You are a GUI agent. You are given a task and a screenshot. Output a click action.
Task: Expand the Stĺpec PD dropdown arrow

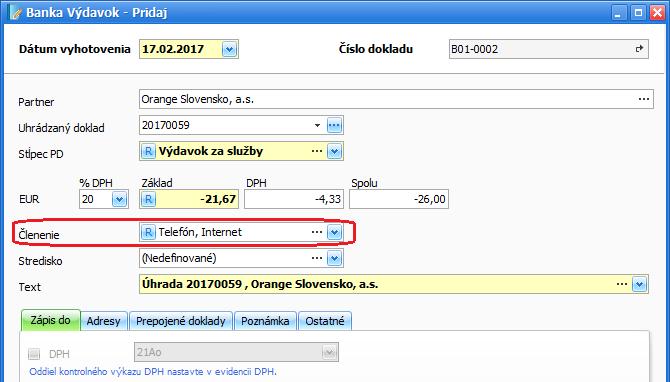[x=335, y=151]
